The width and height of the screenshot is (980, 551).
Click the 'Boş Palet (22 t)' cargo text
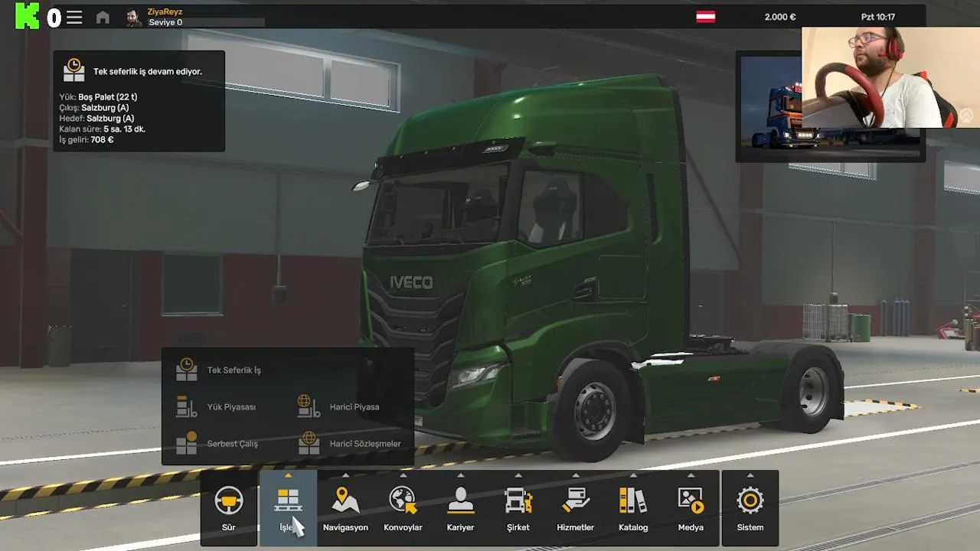point(107,97)
